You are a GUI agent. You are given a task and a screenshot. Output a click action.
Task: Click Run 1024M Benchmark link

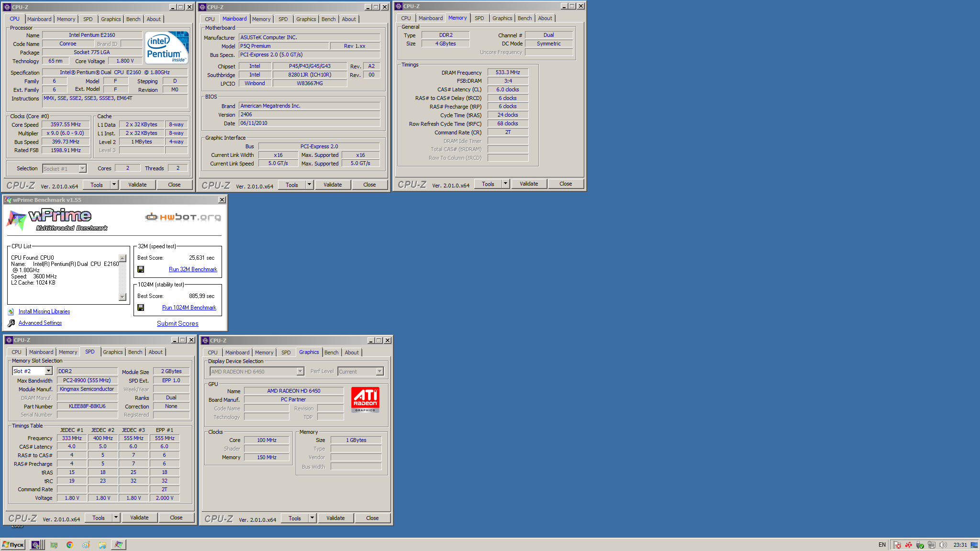click(x=189, y=308)
